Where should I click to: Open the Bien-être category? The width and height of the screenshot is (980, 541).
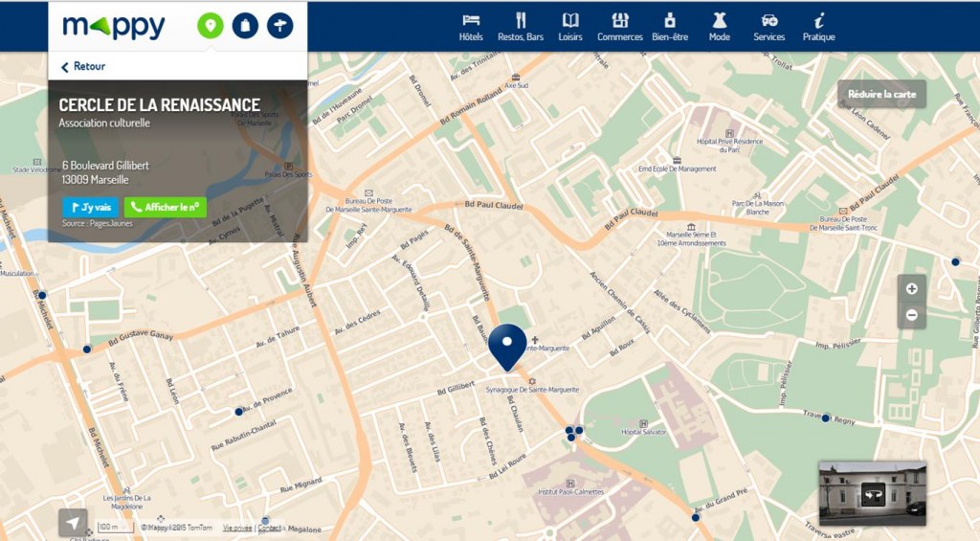pos(670,27)
